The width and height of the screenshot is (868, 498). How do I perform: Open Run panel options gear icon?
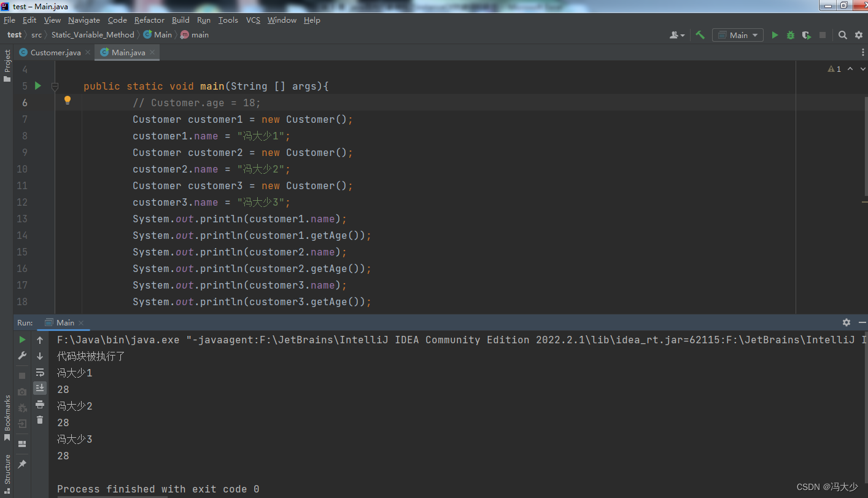click(847, 322)
